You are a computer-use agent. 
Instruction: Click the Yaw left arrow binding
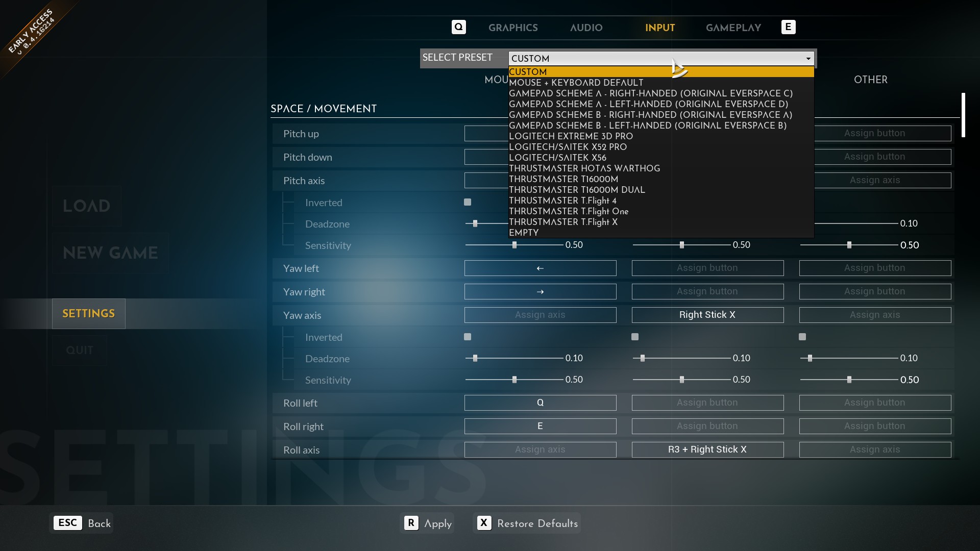click(540, 268)
